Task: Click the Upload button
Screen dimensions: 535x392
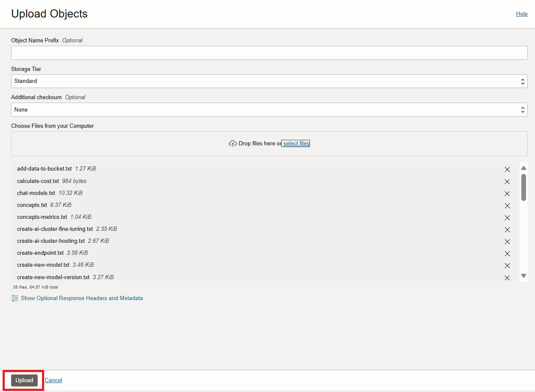Action: (24, 380)
